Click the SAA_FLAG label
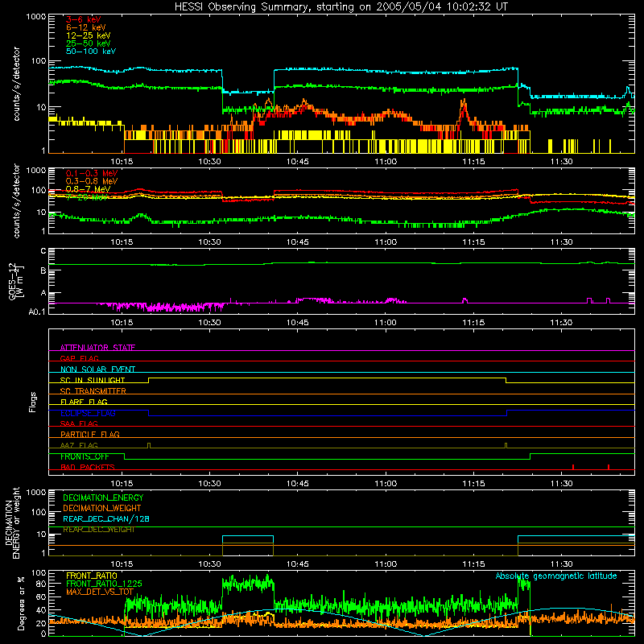The image size is (644, 644). 79,423
